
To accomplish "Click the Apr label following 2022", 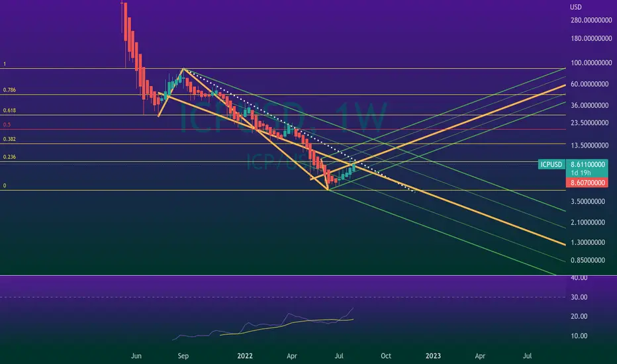I will click(291, 356).
